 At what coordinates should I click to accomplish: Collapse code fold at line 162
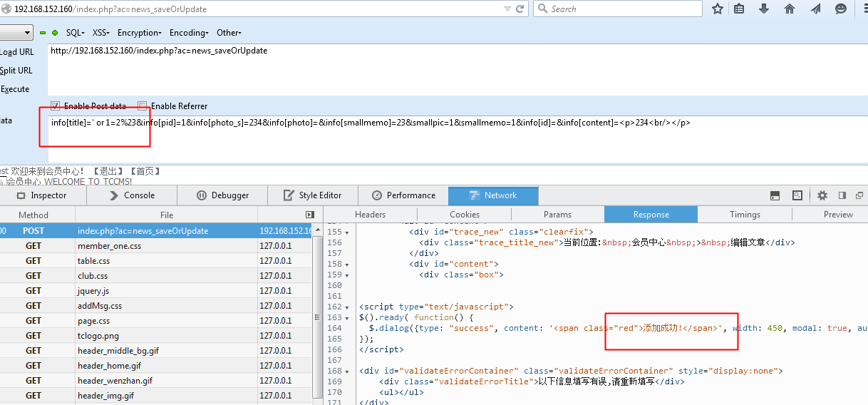pyautogui.click(x=347, y=307)
